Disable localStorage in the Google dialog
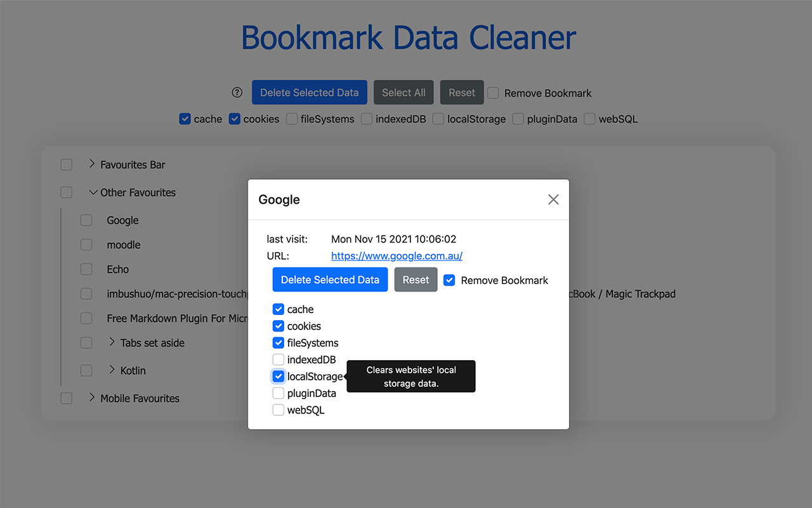 278,376
